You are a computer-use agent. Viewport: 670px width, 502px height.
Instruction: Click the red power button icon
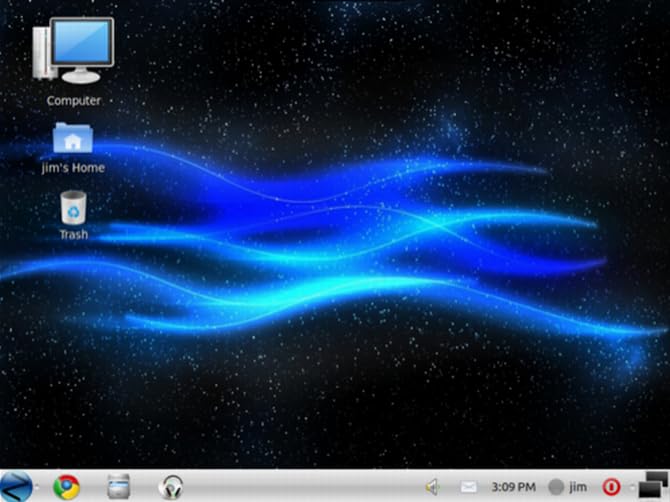click(x=611, y=487)
